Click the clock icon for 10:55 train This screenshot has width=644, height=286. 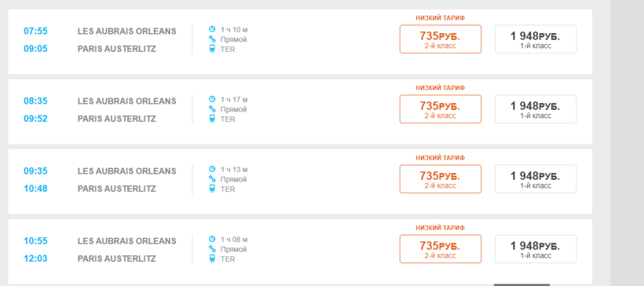[x=212, y=239]
